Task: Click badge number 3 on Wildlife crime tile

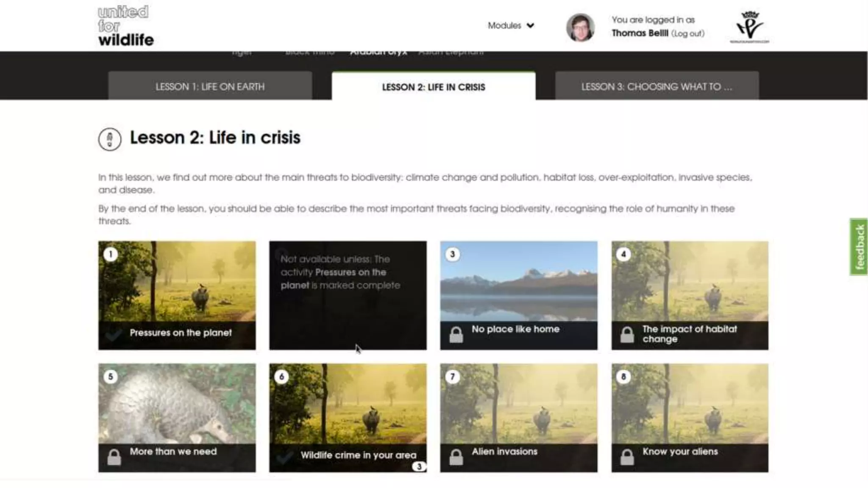Action: (x=419, y=466)
